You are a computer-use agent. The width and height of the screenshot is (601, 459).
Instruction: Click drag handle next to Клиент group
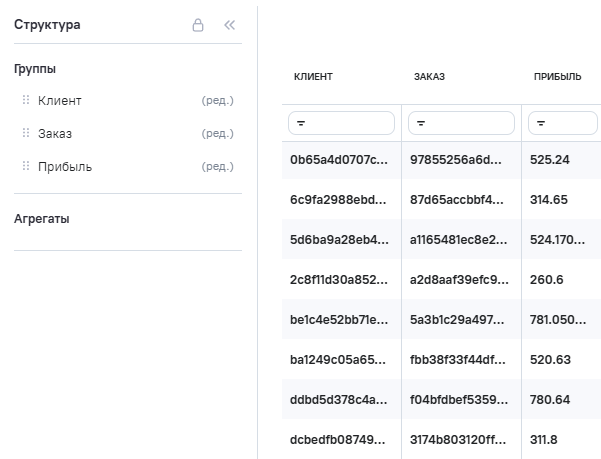(x=26, y=101)
